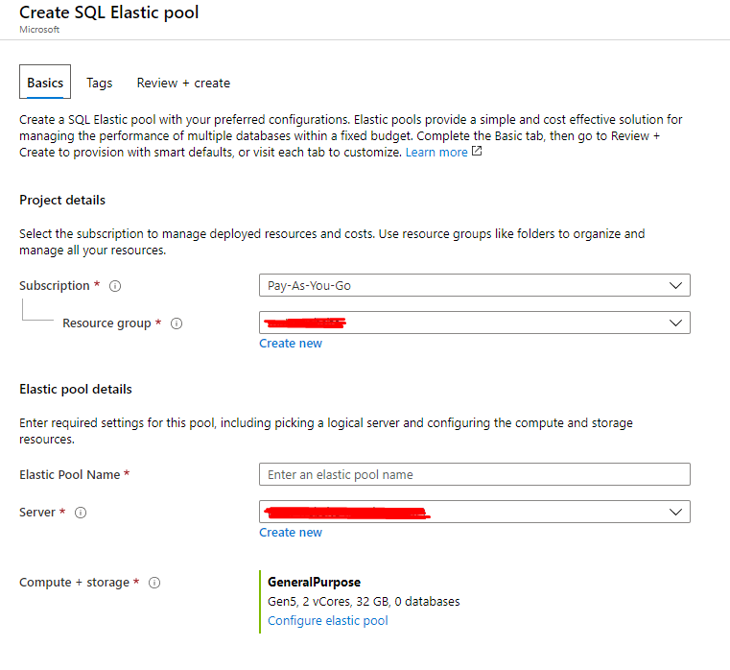The width and height of the screenshot is (730, 670).
Task: Click the Create SQL Elastic pool title
Action: point(109,13)
